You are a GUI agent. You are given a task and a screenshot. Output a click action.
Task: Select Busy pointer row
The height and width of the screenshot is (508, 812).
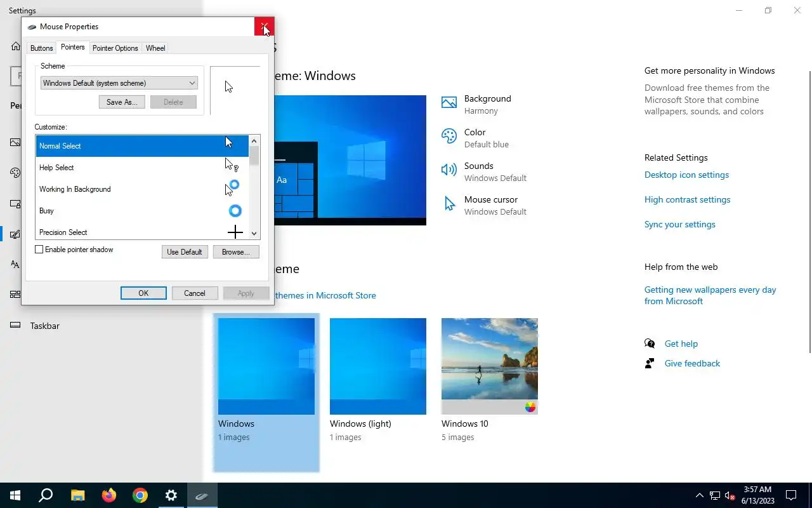(142, 211)
